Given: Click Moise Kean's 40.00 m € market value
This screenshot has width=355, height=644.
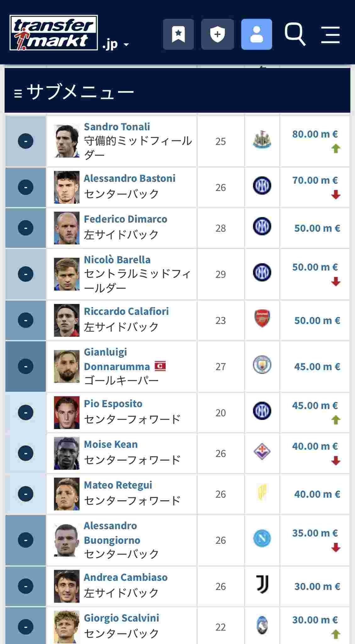Looking at the screenshot, I should 314,446.
